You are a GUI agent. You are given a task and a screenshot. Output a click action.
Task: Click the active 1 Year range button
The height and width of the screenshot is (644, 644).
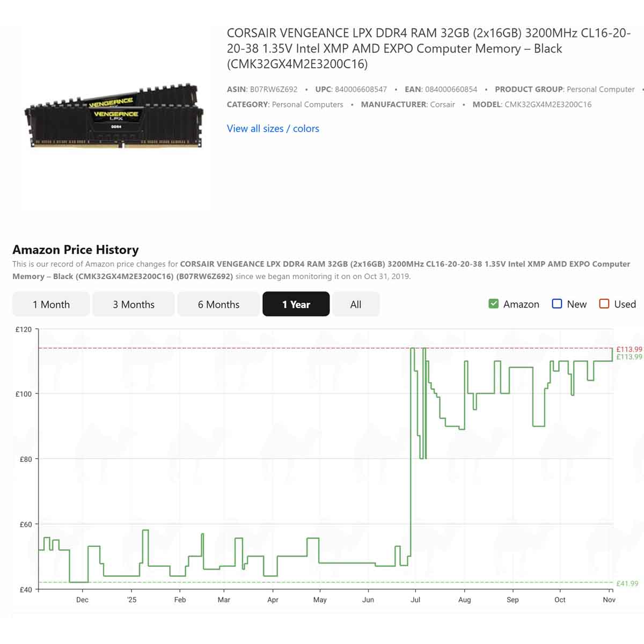296,304
